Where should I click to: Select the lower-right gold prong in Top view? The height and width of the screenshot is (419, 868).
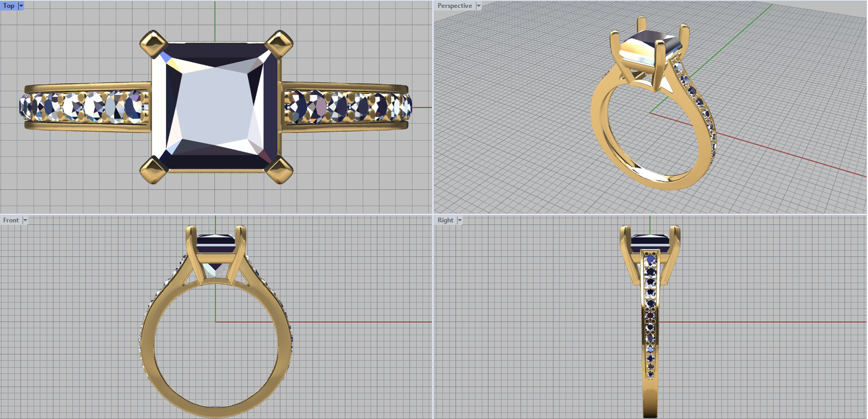coord(280,170)
